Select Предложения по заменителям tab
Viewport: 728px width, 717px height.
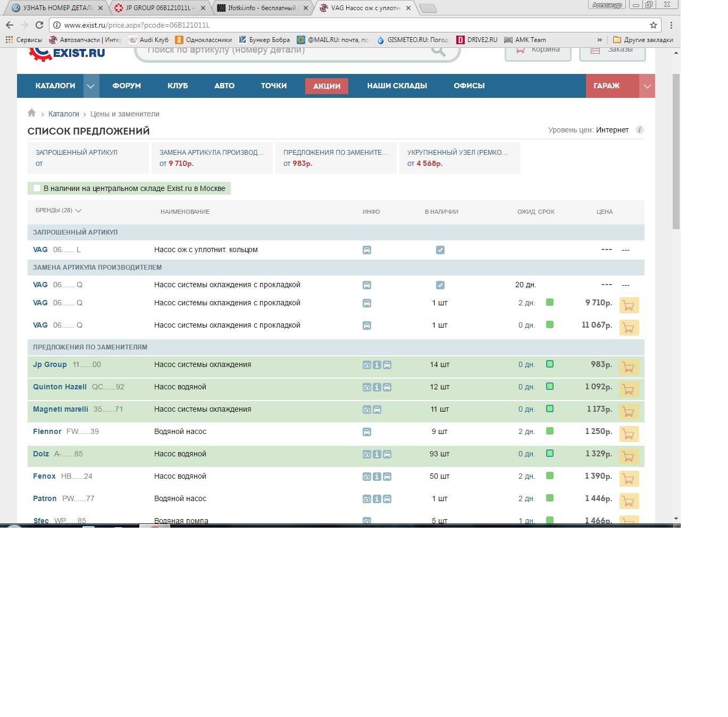[x=336, y=158]
